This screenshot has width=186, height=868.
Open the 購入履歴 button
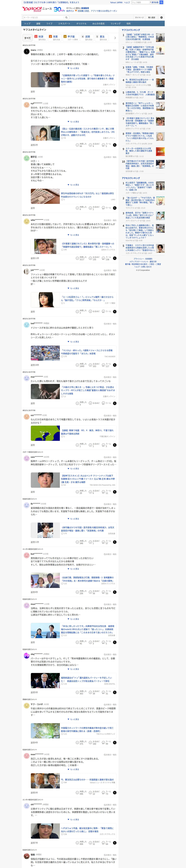152,18
